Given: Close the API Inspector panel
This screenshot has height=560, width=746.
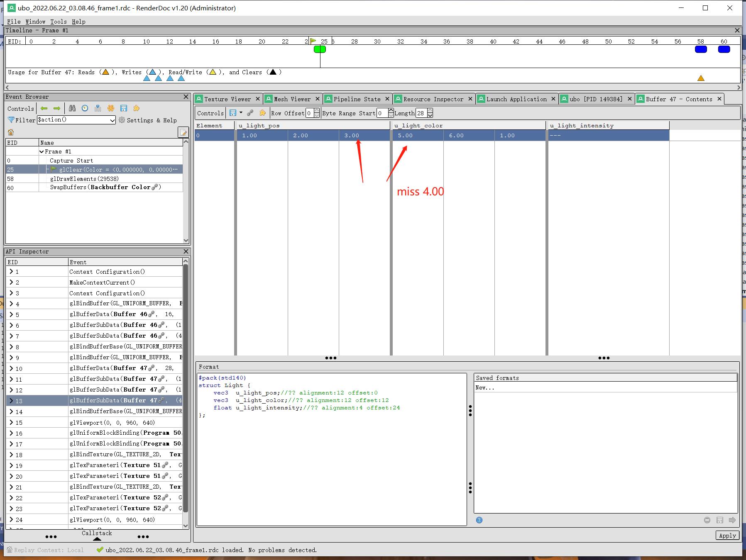Looking at the screenshot, I should pyautogui.click(x=186, y=251).
